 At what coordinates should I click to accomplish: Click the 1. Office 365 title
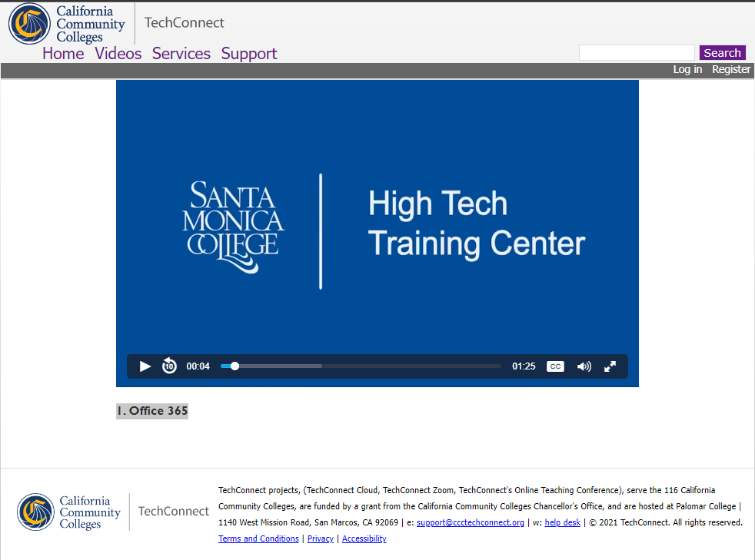[x=152, y=411]
